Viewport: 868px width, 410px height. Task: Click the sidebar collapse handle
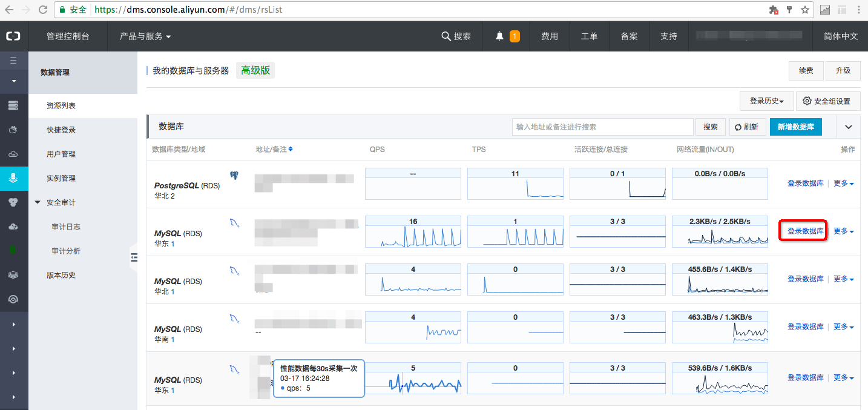(134, 259)
